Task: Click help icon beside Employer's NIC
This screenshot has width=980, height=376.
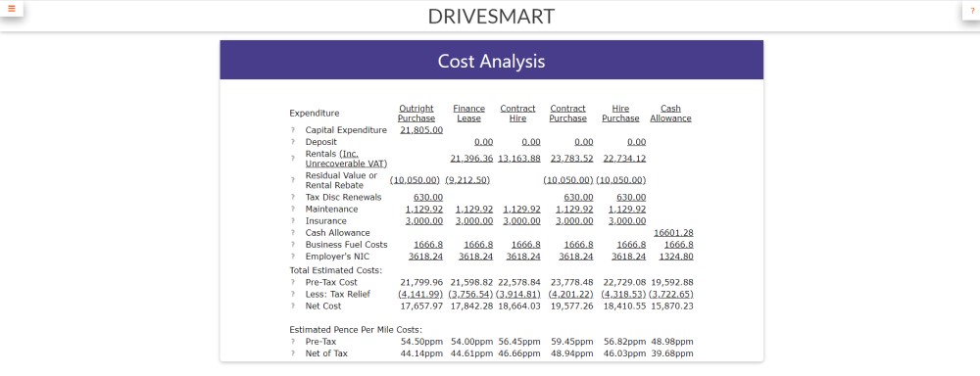Action: pyautogui.click(x=292, y=257)
